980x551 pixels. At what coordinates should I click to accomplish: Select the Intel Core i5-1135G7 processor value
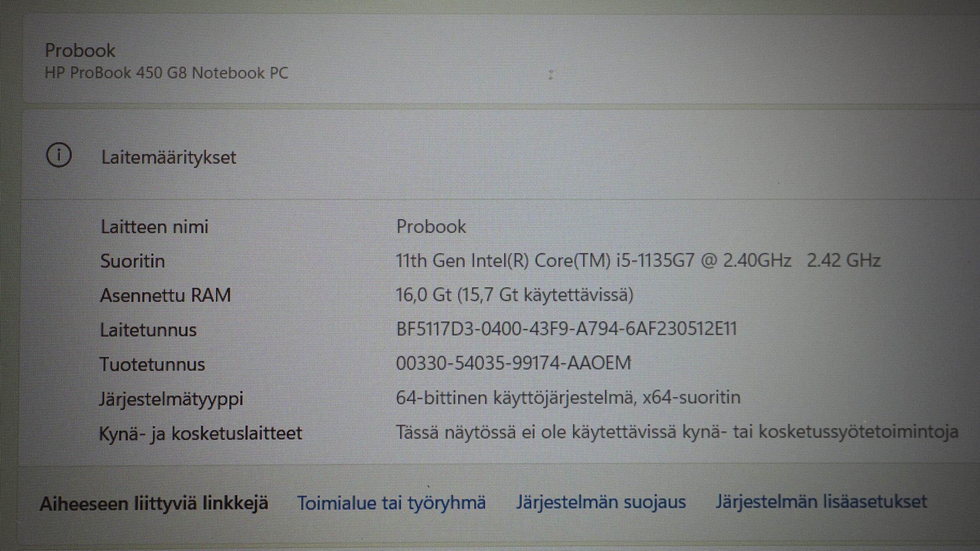pos(637,261)
